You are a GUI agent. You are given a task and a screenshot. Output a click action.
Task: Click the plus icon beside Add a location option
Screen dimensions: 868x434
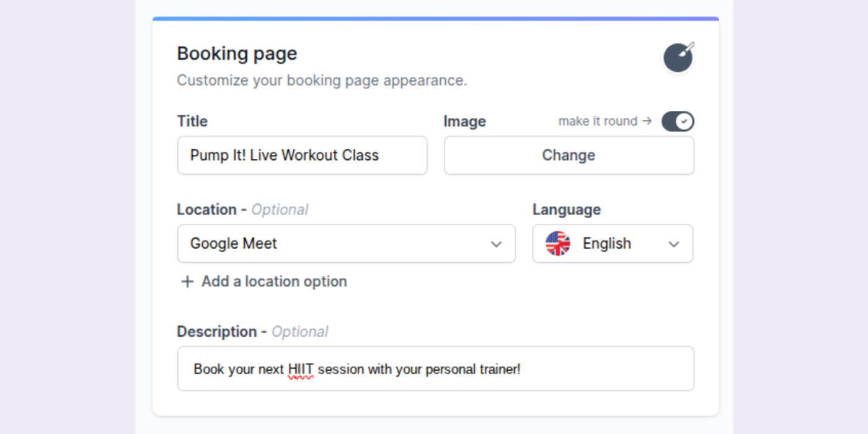point(187,281)
